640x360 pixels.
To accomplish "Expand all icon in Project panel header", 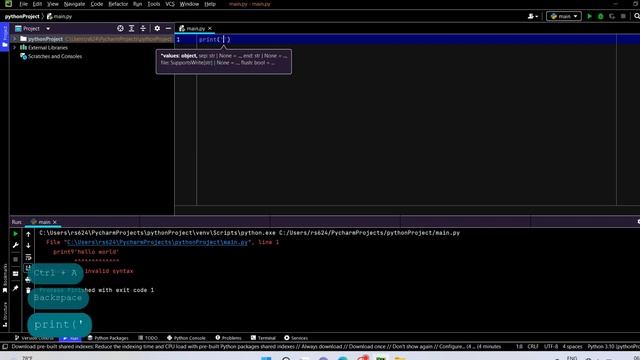I will click(131, 28).
